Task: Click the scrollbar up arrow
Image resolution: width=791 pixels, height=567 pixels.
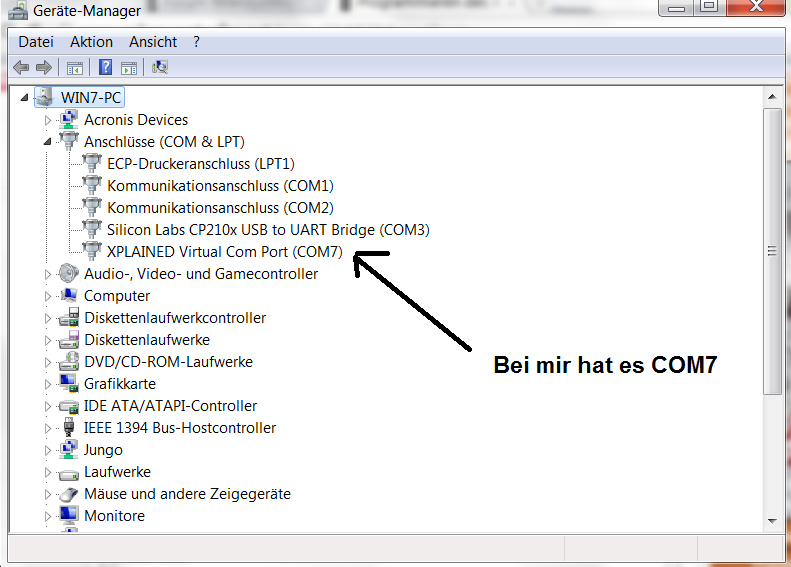Action: point(772,96)
